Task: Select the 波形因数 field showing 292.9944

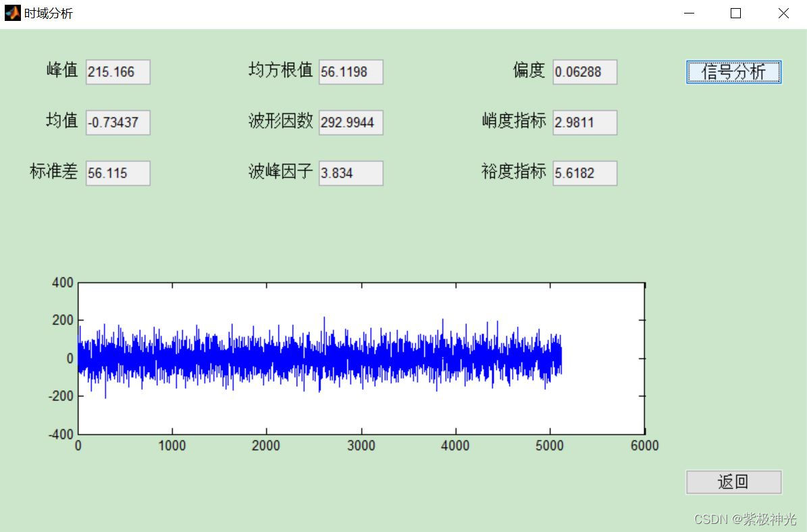Action: click(351, 122)
